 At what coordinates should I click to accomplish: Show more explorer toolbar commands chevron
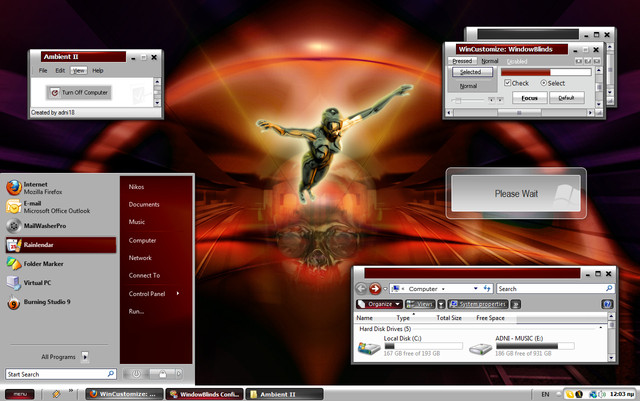pyautogui.click(x=516, y=304)
